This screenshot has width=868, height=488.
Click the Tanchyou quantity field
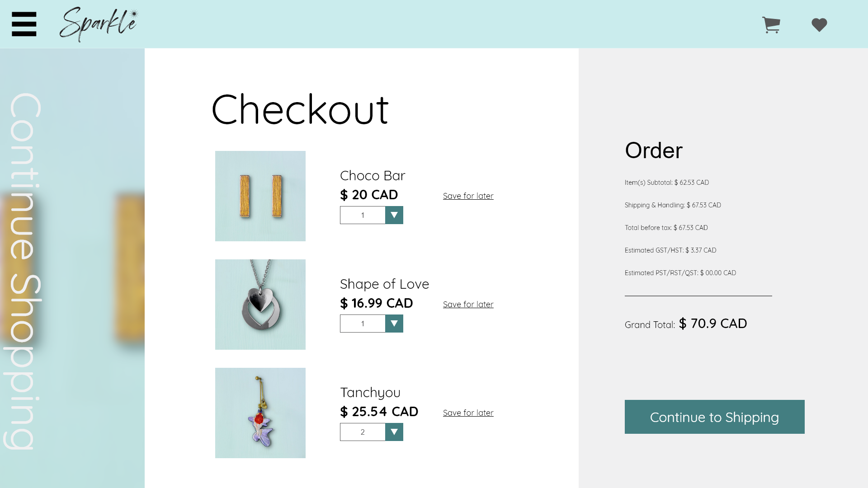click(x=363, y=432)
